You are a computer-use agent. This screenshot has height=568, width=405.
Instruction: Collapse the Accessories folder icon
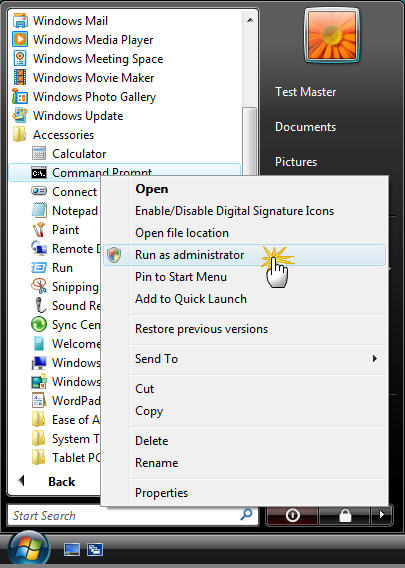[x=20, y=134]
